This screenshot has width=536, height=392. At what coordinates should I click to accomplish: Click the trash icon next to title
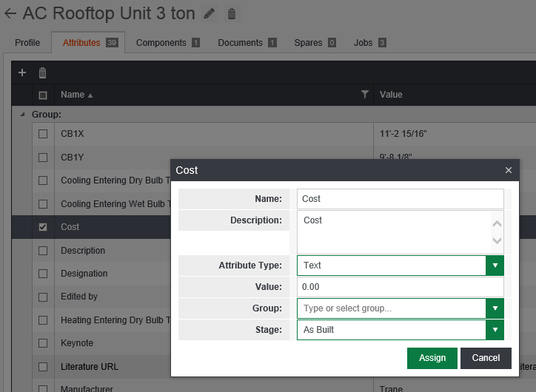(x=232, y=13)
